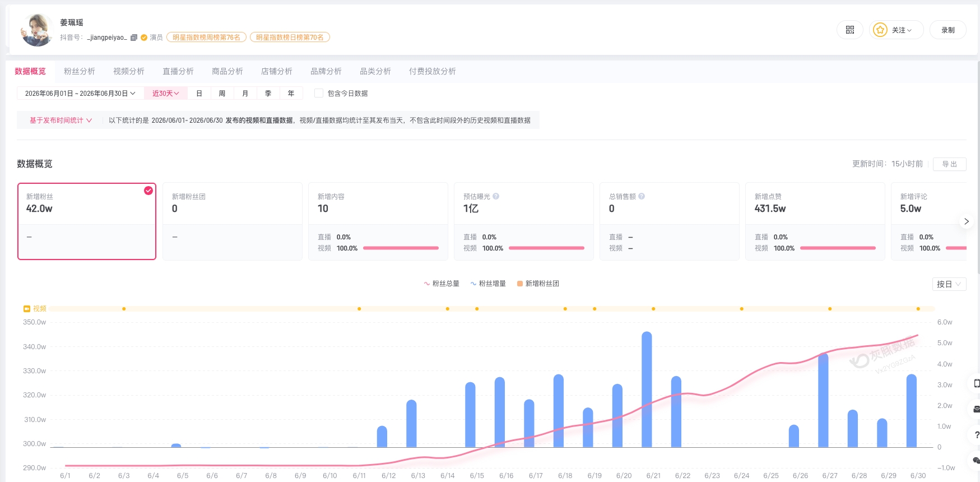The height and width of the screenshot is (482, 980).
Task: Click the question mark help sidebar icon
Action: tap(977, 435)
